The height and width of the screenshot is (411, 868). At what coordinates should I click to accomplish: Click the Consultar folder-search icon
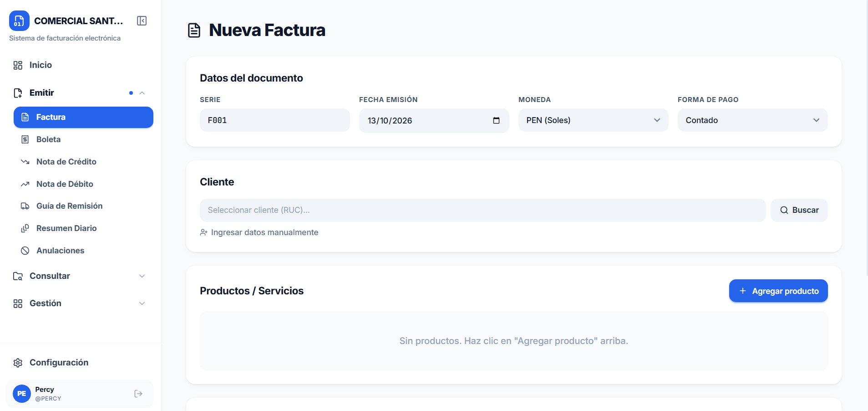pos(18,276)
